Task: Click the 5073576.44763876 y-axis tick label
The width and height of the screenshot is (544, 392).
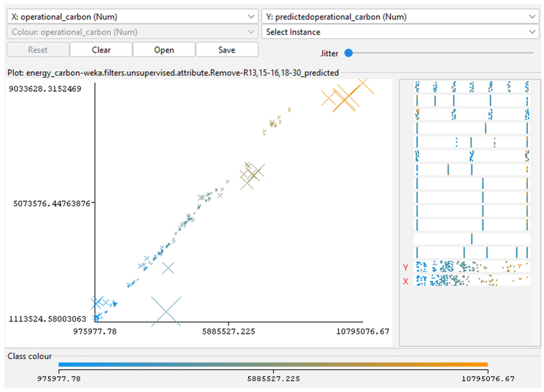Action: pyautogui.click(x=52, y=204)
